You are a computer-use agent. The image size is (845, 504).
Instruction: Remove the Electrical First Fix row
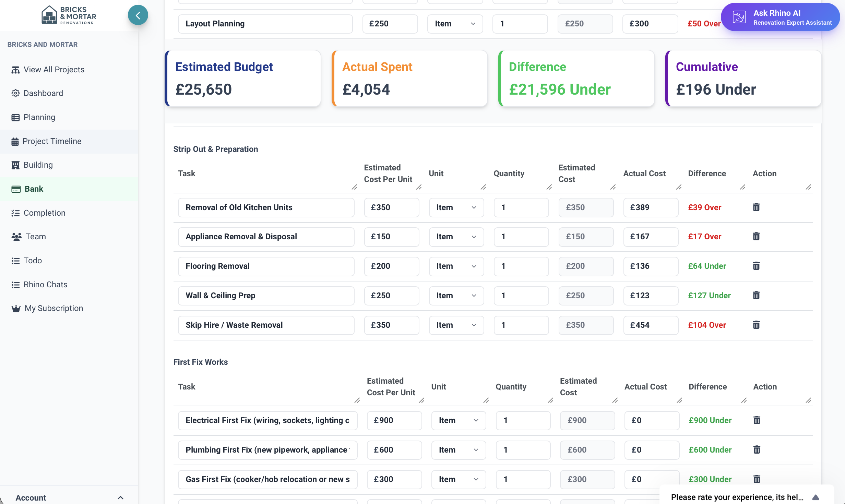coord(757,420)
